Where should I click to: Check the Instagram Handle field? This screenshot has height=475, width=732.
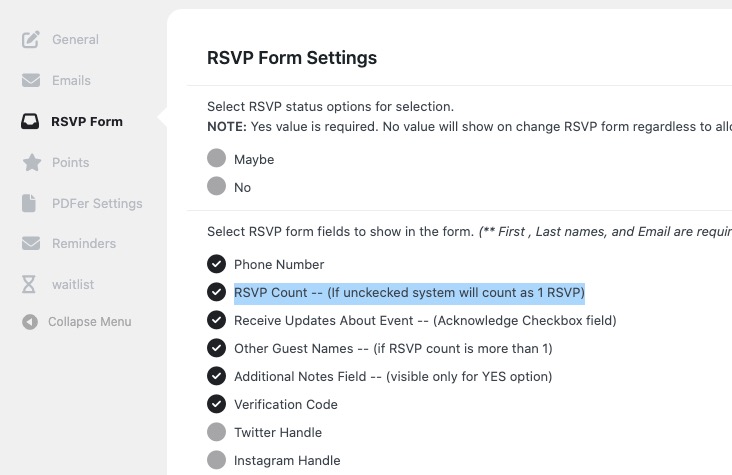(x=217, y=460)
